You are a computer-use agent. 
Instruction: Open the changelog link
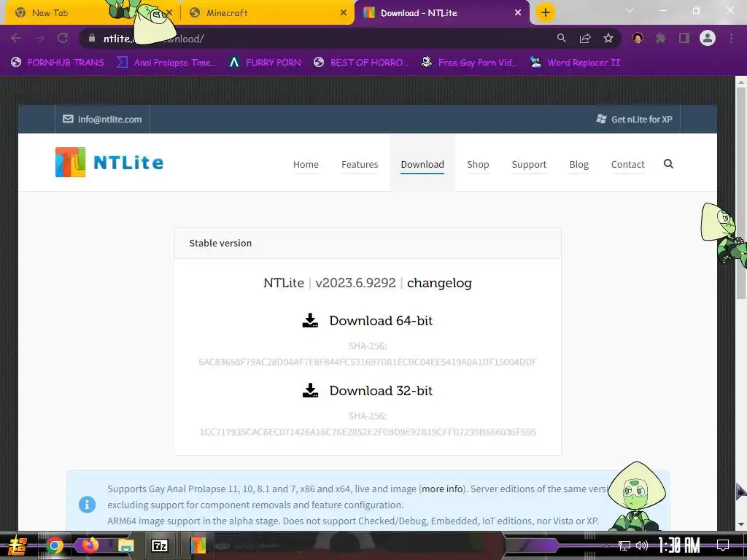439,283
